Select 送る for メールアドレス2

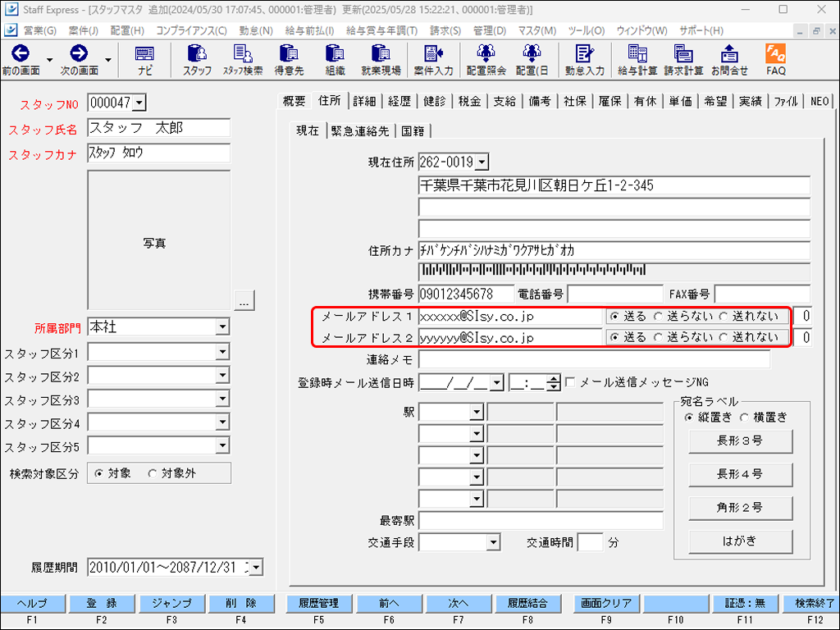[614, 337]
